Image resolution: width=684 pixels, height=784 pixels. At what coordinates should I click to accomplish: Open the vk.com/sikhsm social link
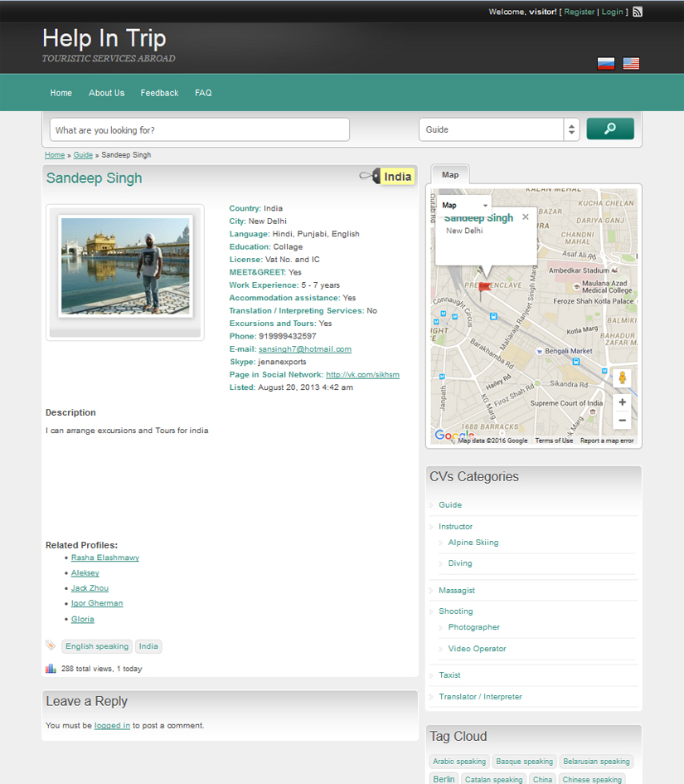[363, 374]
